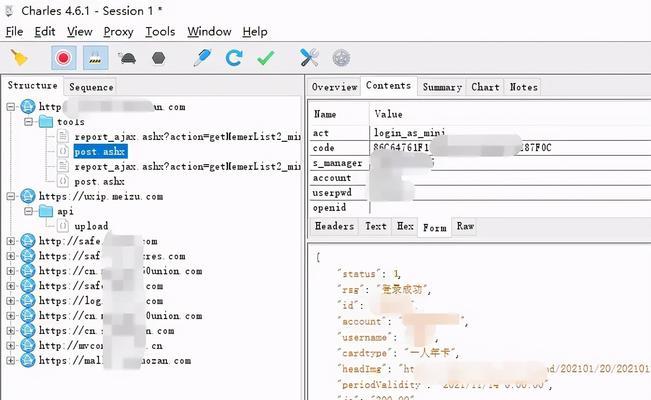Viewport: 651px width, 400px height.
Task: Collapse the tools folder node
Action: click(x=28, y=122)
